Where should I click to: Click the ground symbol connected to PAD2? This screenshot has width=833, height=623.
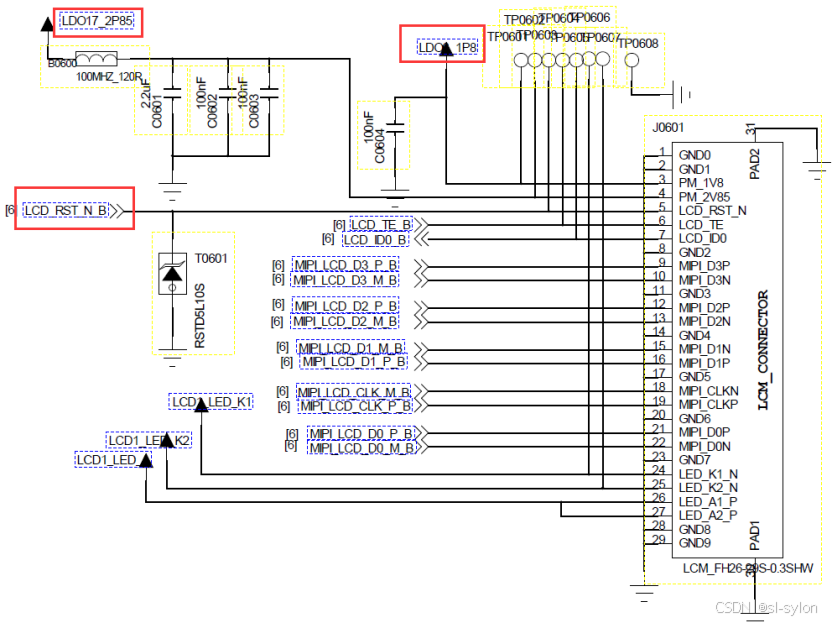817,170
